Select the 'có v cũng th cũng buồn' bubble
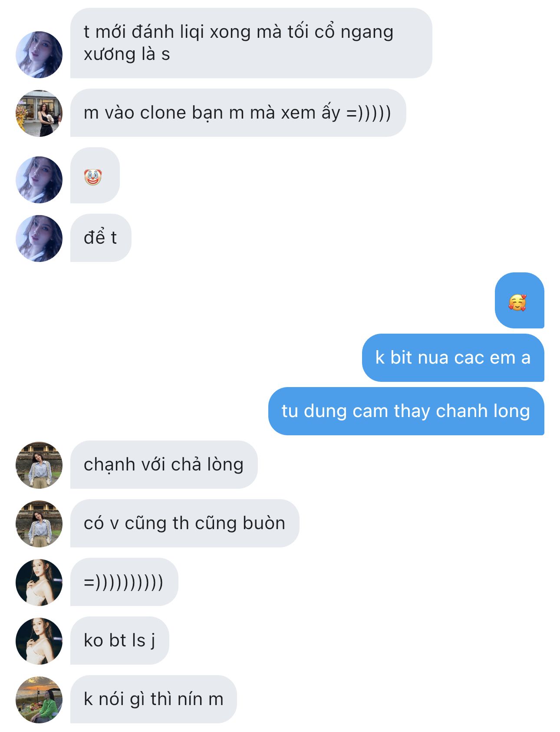Image resolution: width=560 pixels, height=732 pixels. [184, 523]
